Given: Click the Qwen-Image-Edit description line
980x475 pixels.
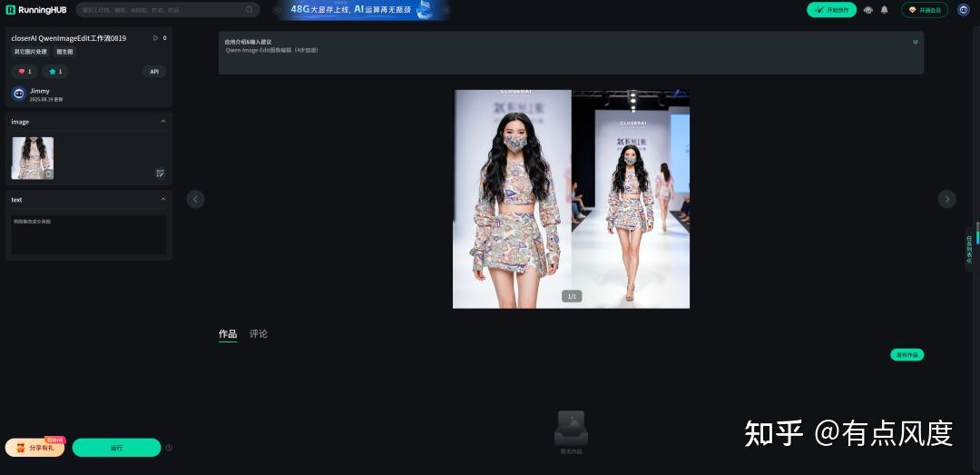Looking at the screenshot, I should click(272, 50).
